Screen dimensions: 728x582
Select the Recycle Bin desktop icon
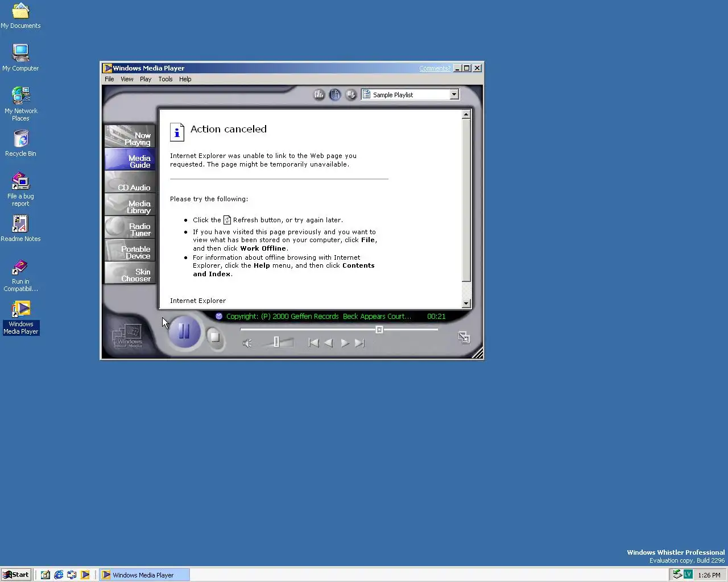tap(20, 143)
